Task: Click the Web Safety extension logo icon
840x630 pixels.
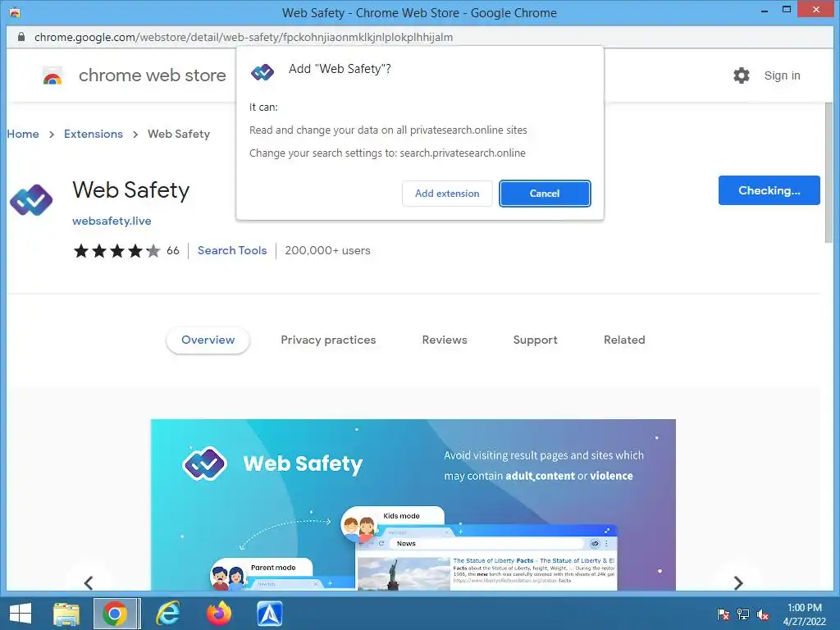Action: 31,200
